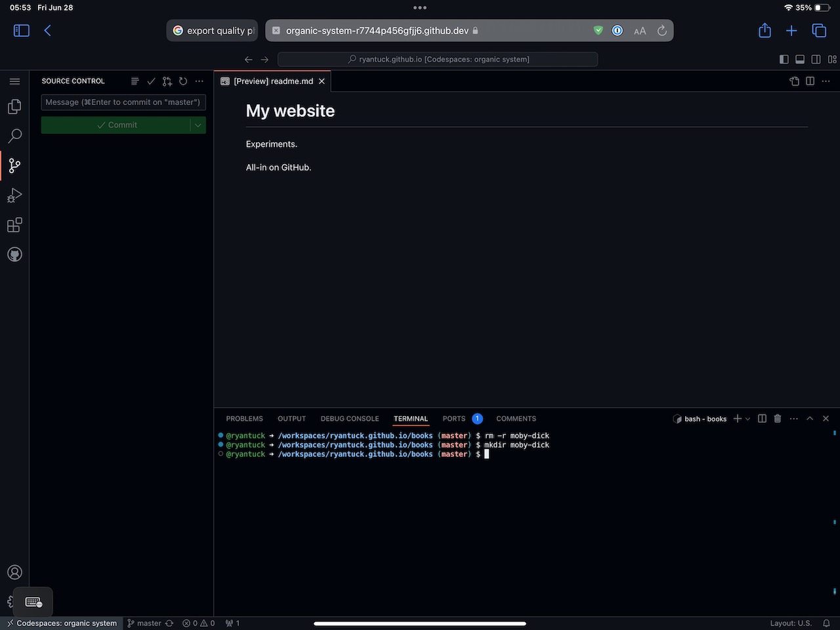
Task: Split the terminal panel
Action: tap(762, 419)
